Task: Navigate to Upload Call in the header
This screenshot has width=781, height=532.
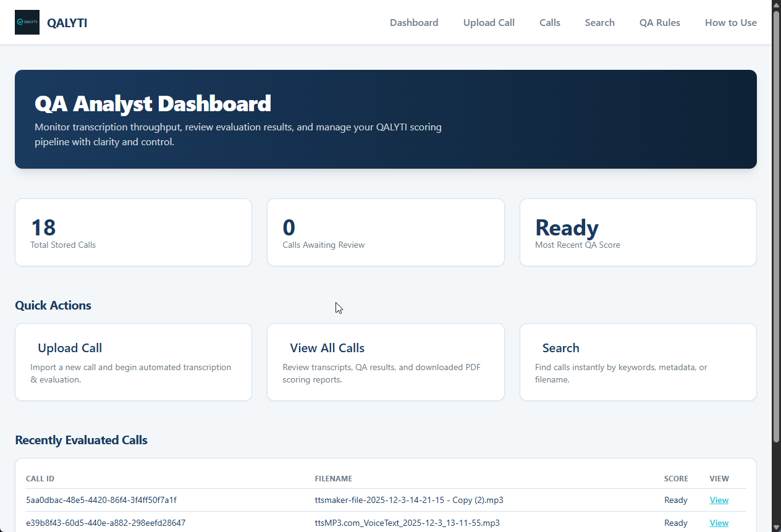Action: coord(489,22)
